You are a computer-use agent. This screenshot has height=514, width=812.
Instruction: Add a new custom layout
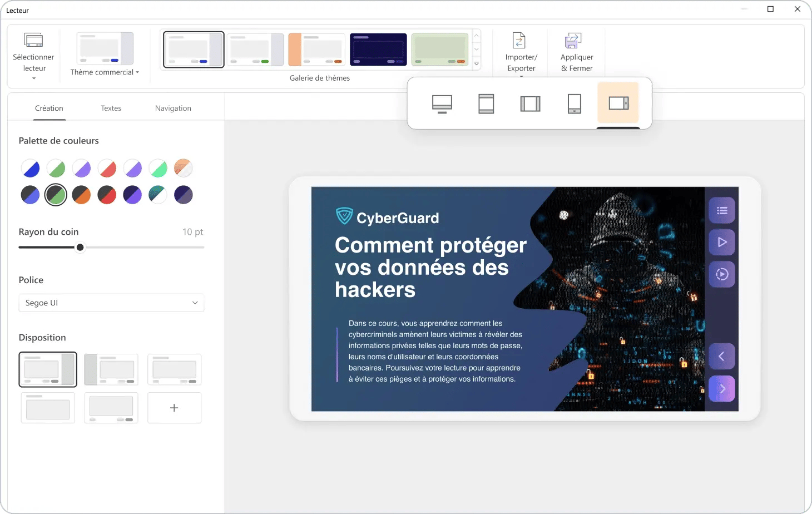(174, 408)
